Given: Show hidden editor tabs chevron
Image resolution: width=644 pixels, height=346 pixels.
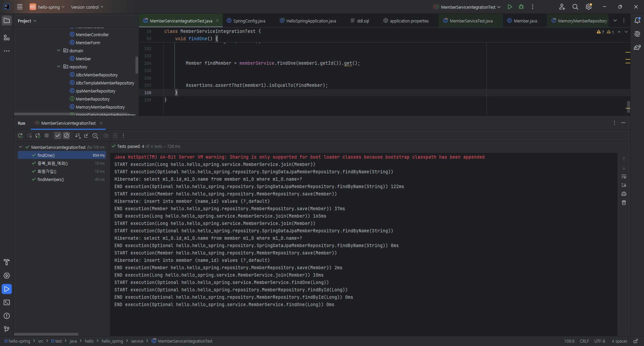Looking at the screenshot, I should 615,20.
